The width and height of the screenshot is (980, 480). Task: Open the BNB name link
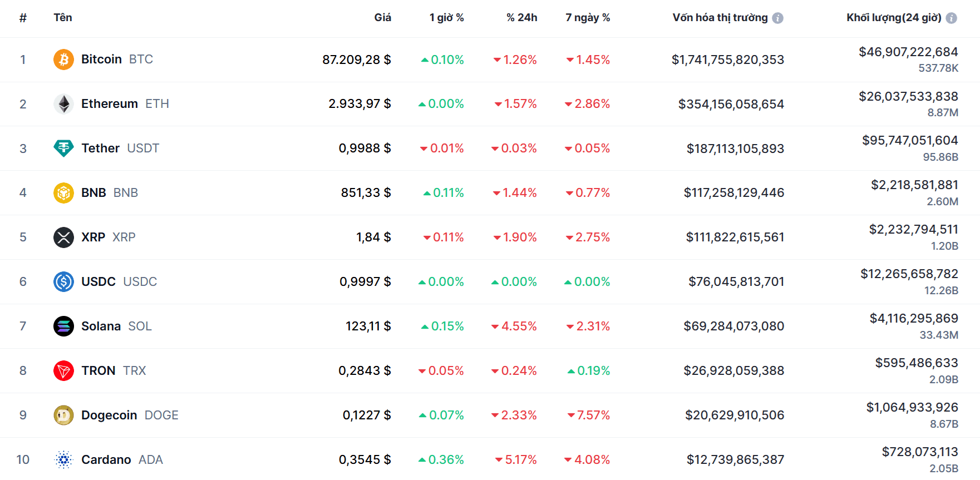tap(93, 193)
